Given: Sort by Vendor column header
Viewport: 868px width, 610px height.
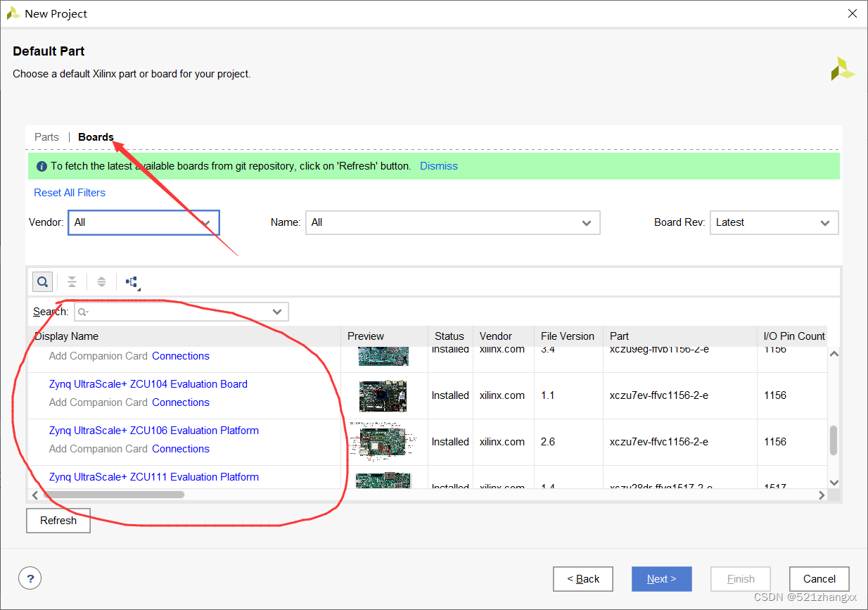Looking at the screenshot, I should [x=504, y=336].
